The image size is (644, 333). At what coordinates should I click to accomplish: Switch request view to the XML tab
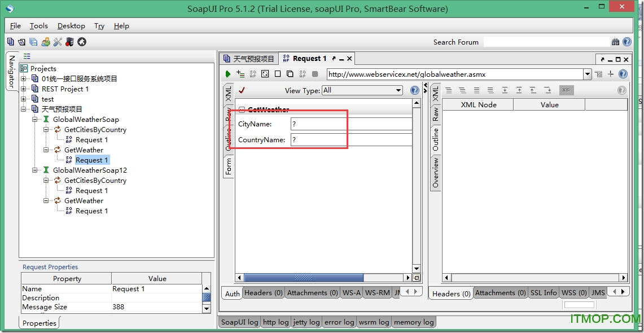(x=229, y=94)
